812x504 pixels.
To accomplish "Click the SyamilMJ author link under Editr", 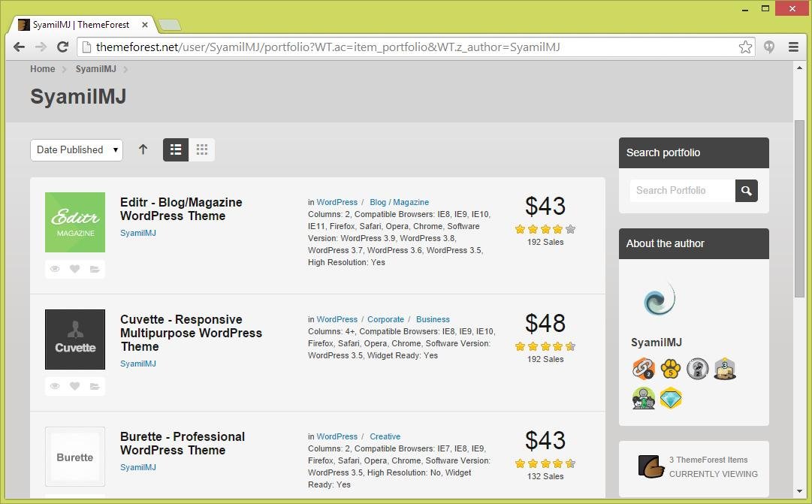I will [x=138, y=233].
